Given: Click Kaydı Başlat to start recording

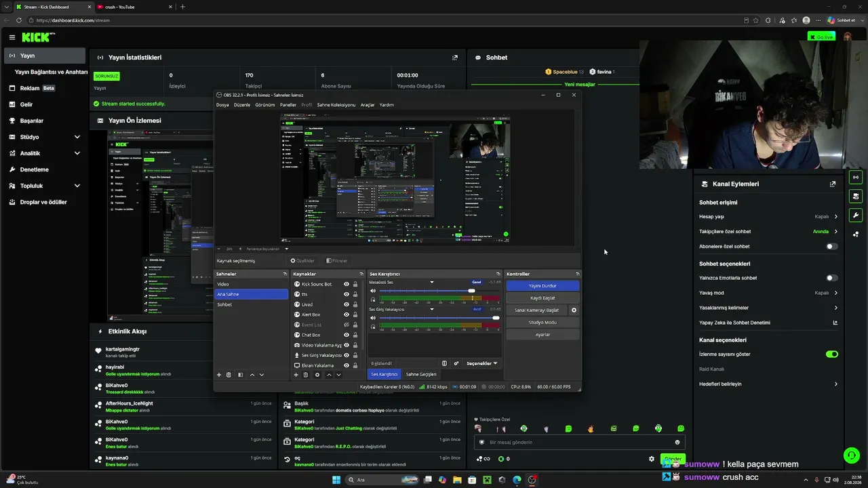Looking at the screenshot, I should point(542,298).
